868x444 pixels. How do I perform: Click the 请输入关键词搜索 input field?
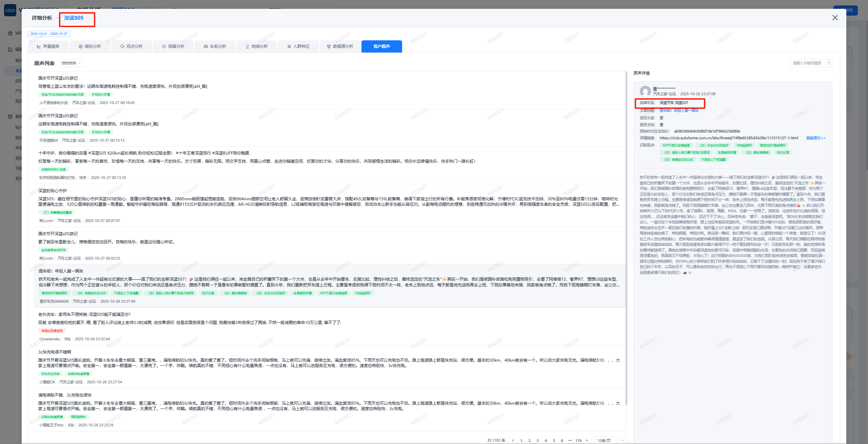[807, 63]
